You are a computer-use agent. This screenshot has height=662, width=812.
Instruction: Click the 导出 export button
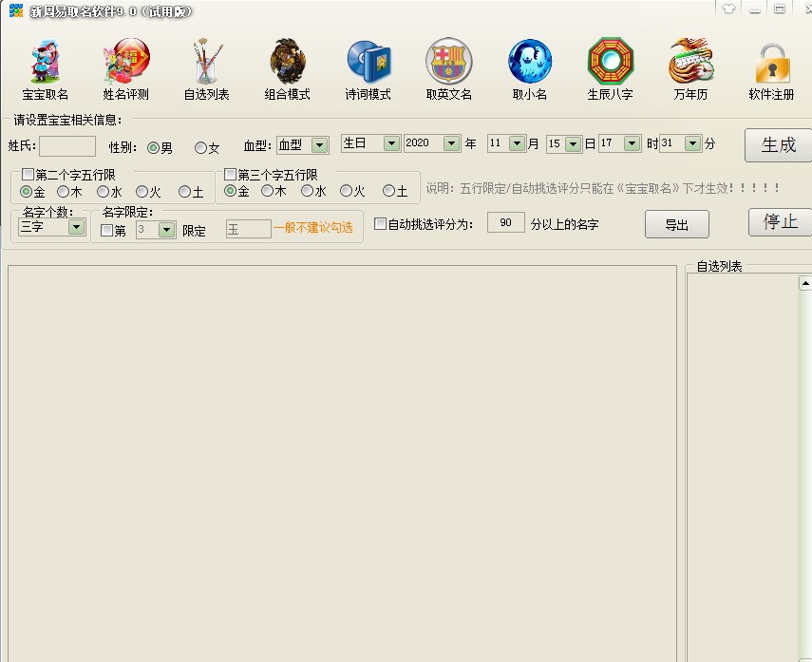tap(676, 225)
